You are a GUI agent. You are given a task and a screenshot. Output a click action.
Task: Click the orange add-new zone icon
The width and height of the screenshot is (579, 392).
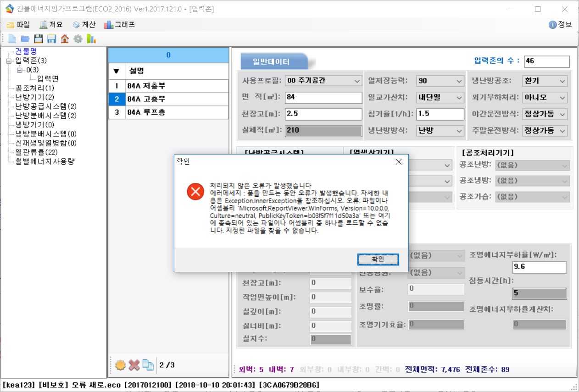point(120,365)
